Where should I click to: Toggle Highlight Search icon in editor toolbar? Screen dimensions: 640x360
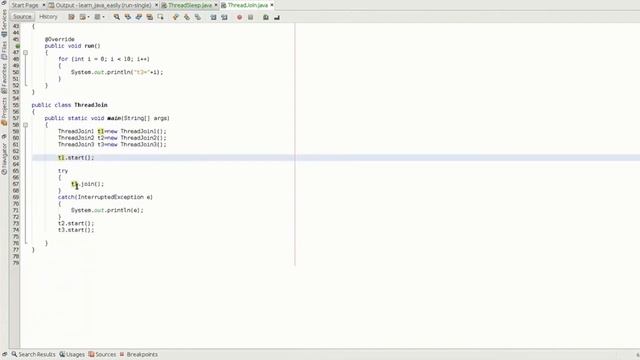150,17
